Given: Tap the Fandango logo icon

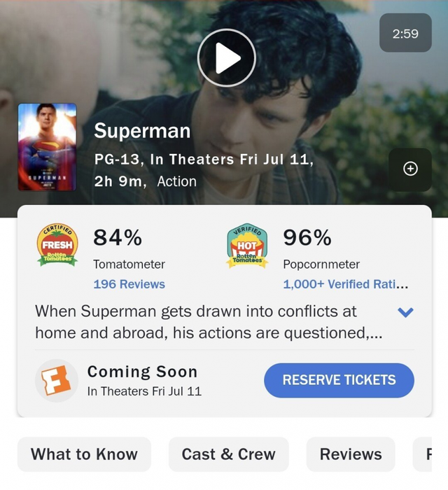Looking at the screenshot, I should [55, 381].
